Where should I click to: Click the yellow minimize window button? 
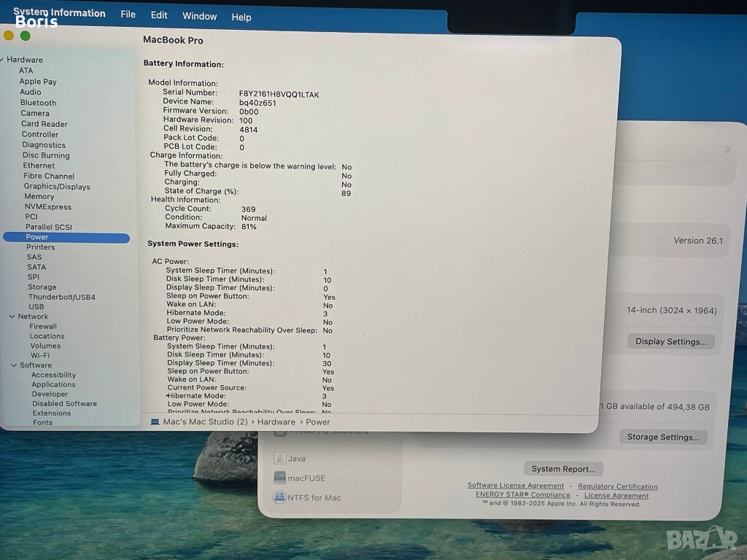coord(9,36)
